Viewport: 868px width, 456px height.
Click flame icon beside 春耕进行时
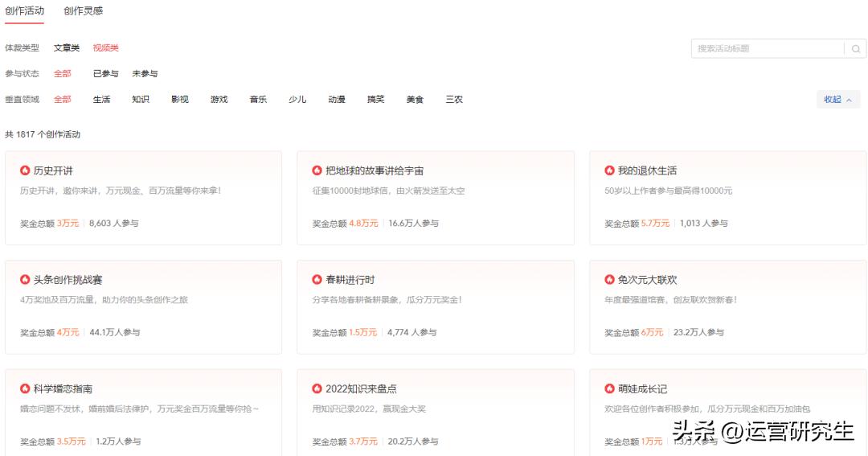point(317,280)
